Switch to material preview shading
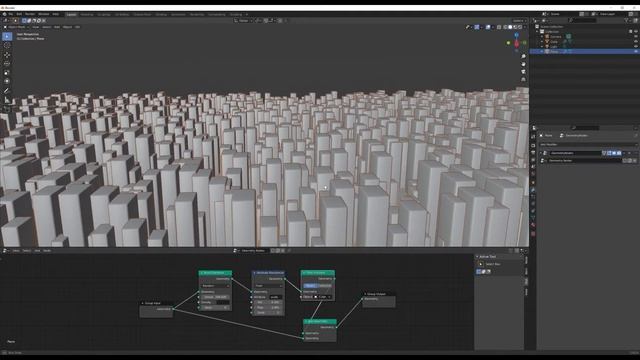The image size is (640, 360). click(515, 27)
